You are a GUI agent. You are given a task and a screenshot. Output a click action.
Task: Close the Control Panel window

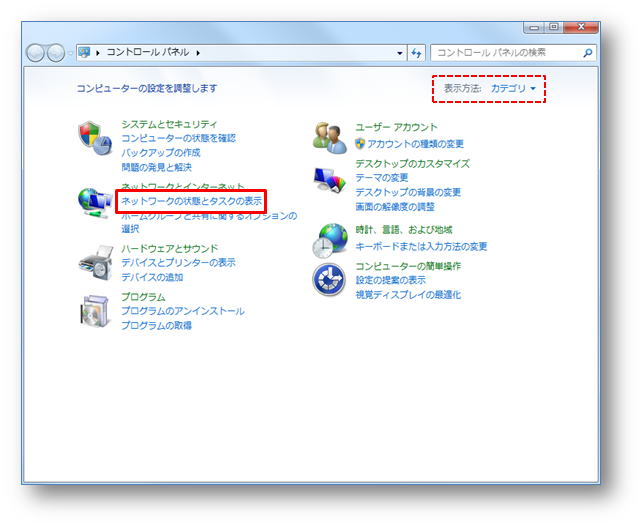[x=581, y=27]
